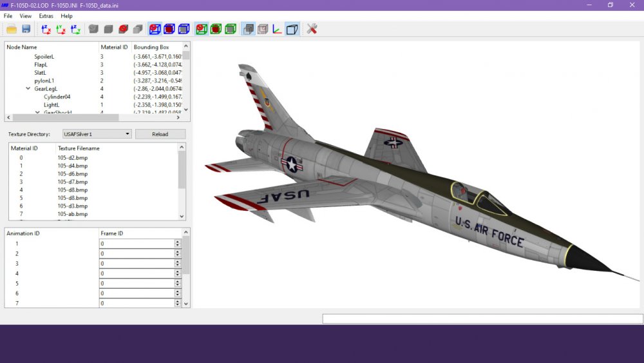Image resolution: width=644 pixels, height=363 pixels.
Task: Open the File menu
Action: point(8,16)
